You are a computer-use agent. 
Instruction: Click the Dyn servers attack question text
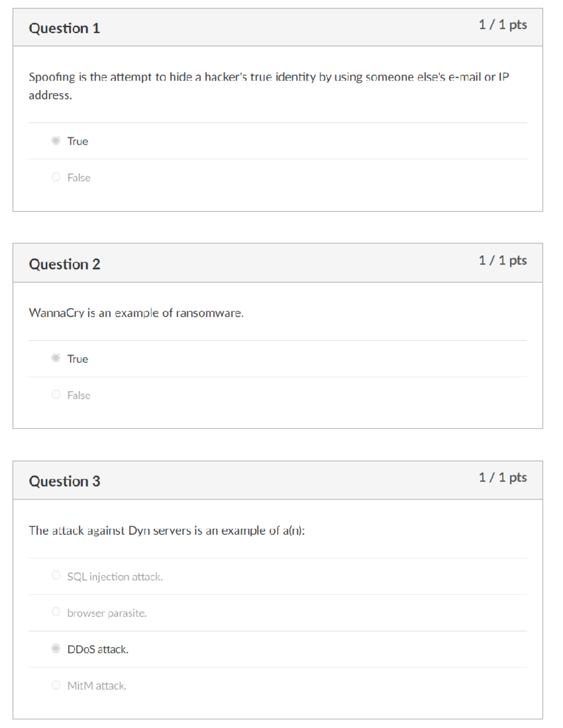point(167,530)
